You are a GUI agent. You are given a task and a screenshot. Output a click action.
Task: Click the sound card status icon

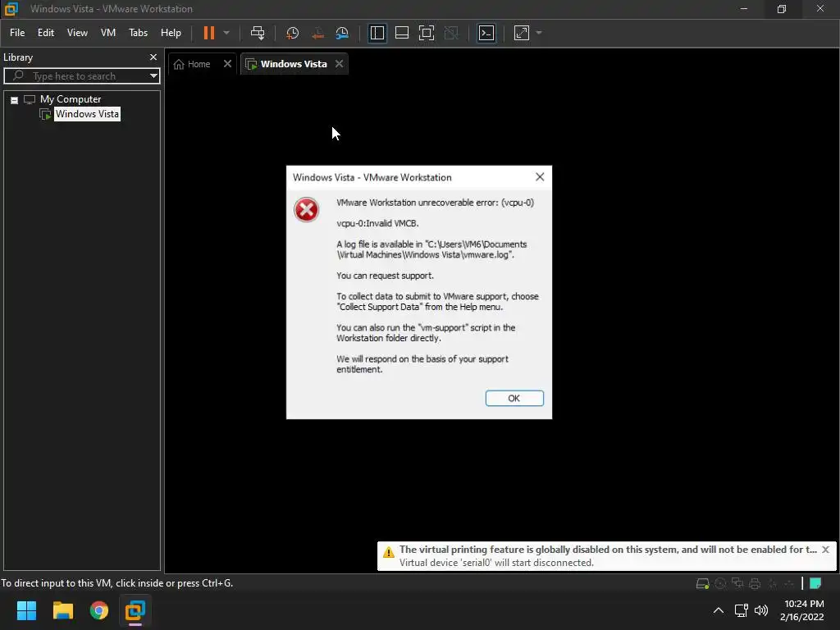click(773, 584)
